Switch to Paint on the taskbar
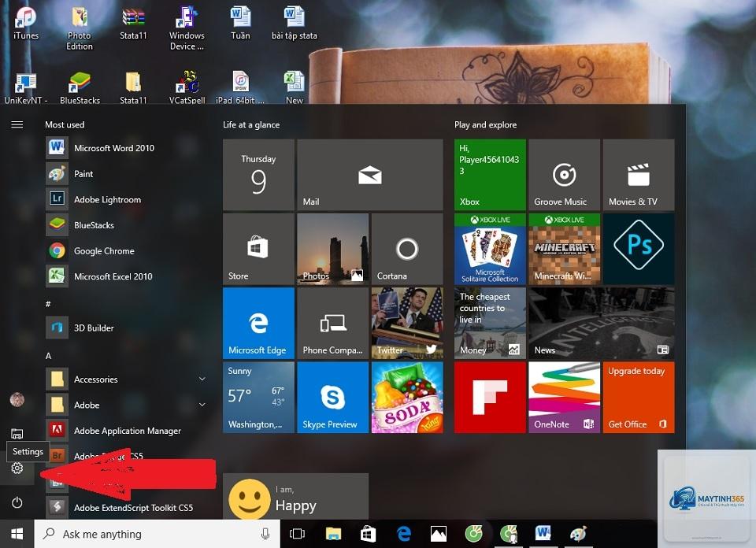Viewport: 756px width, 548px height. (578, 534)
